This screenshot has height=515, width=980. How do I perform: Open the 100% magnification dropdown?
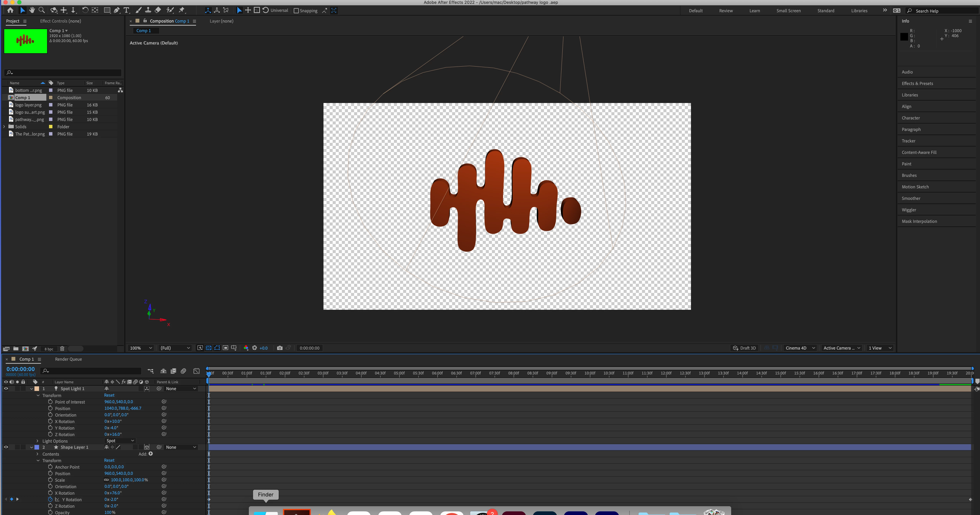(141, 348)
